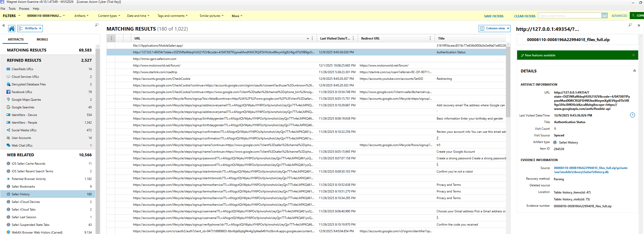Expand the details panel using the right double-arrow icon

point(639,25)
